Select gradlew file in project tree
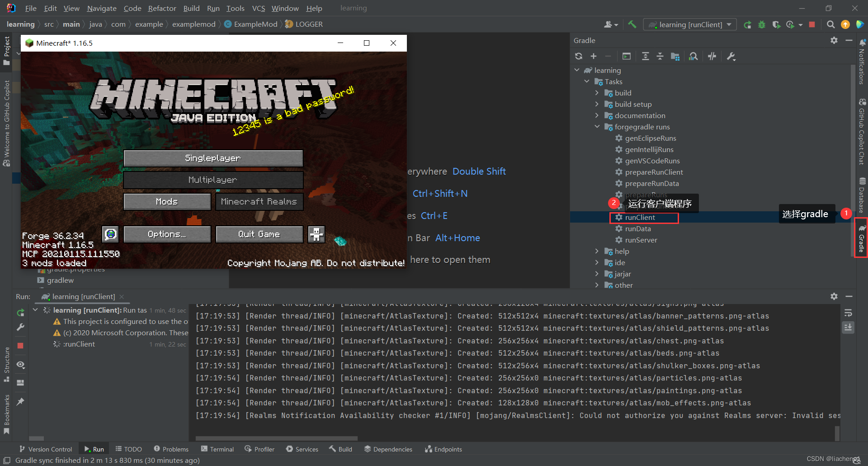 (60, 281)
